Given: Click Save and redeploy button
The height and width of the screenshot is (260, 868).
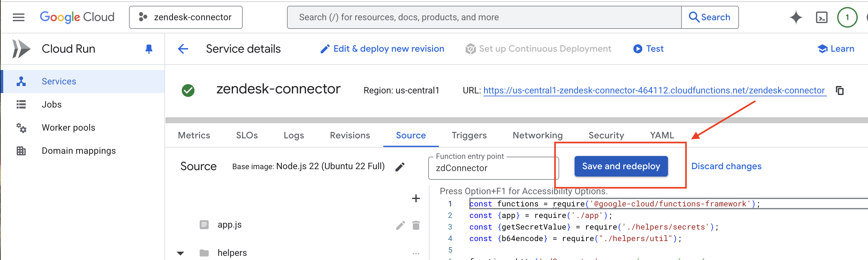Looking at the screenshot, I should click(621, 166).
